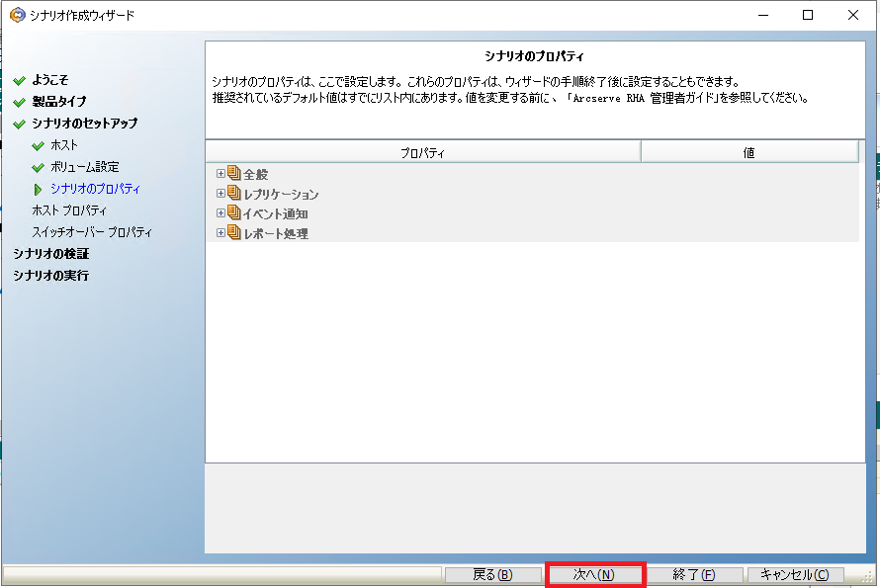Image resolution: width=880 pixels, height=588 pixels.
Task: Click the green checkmark beside ようこそ
Action: [x=20, y=81]
